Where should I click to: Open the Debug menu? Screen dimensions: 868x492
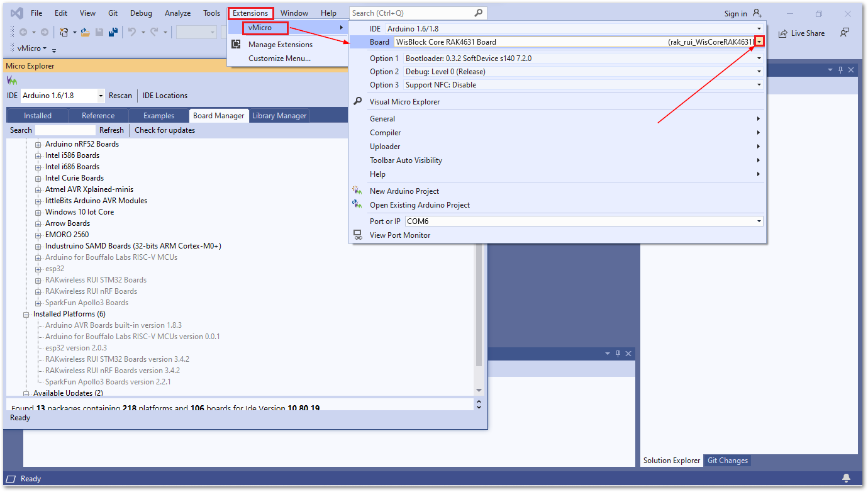(x=141, y=13)
